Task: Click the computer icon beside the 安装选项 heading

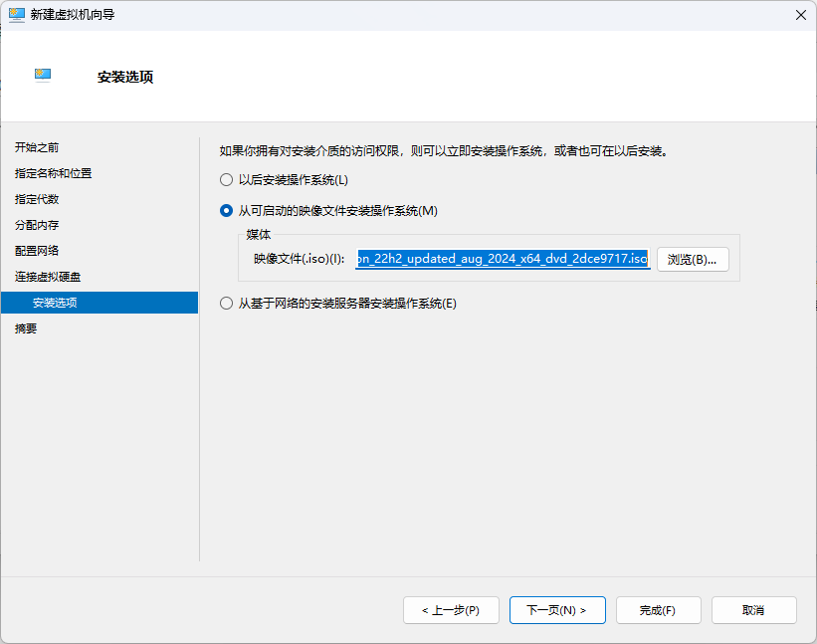Action: [x=42, y=76]
